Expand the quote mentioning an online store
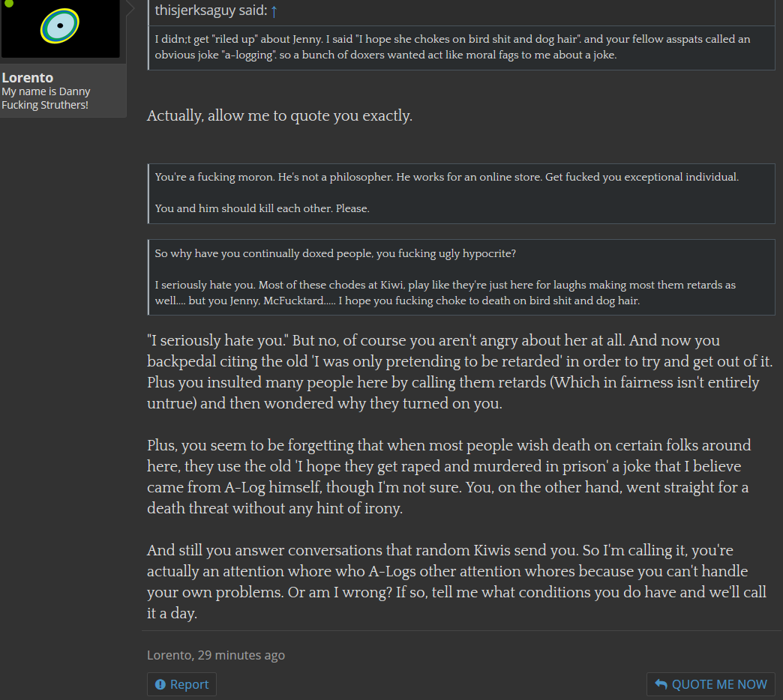This screenshot has width=783, height=700. [462, 193]
